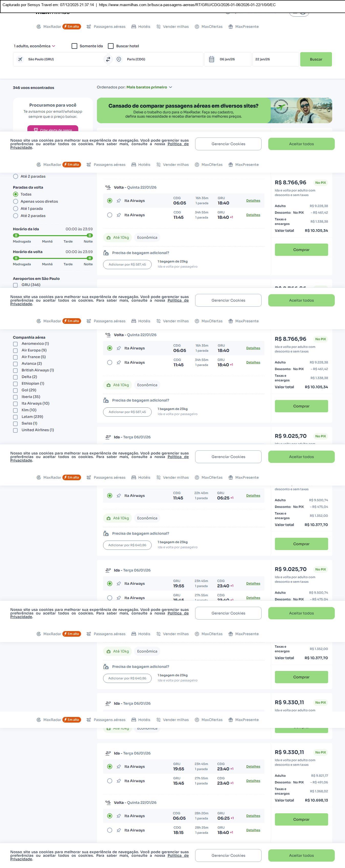Open Detalhes for the 28h 25m flight
Viewport: 345px width, 868px height.
[253, 830]
